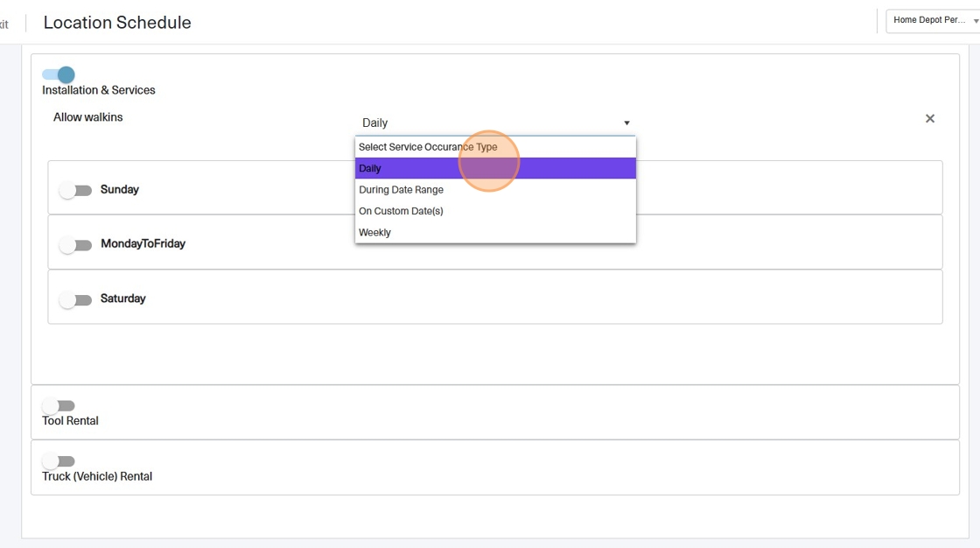Open the Home Depot location dropdown

coord(933,21)
